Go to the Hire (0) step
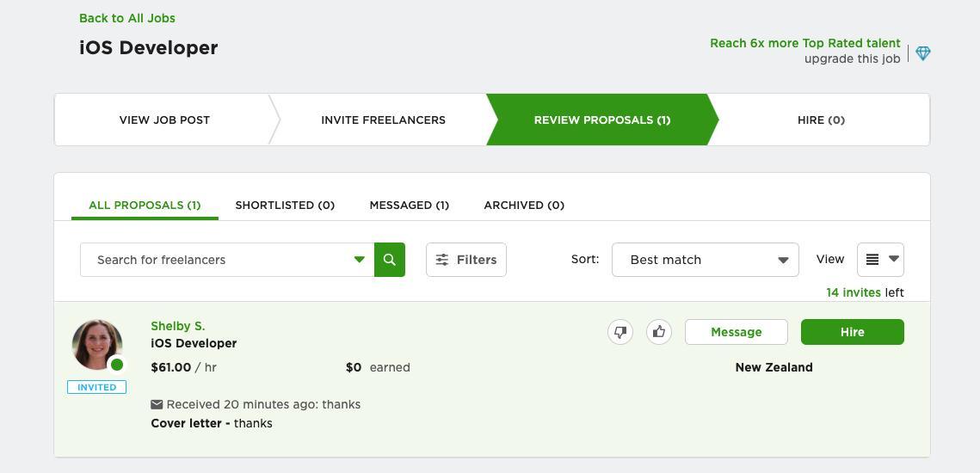Image resolution: width=980 pixels, height=473 pixels. (821, 120)
